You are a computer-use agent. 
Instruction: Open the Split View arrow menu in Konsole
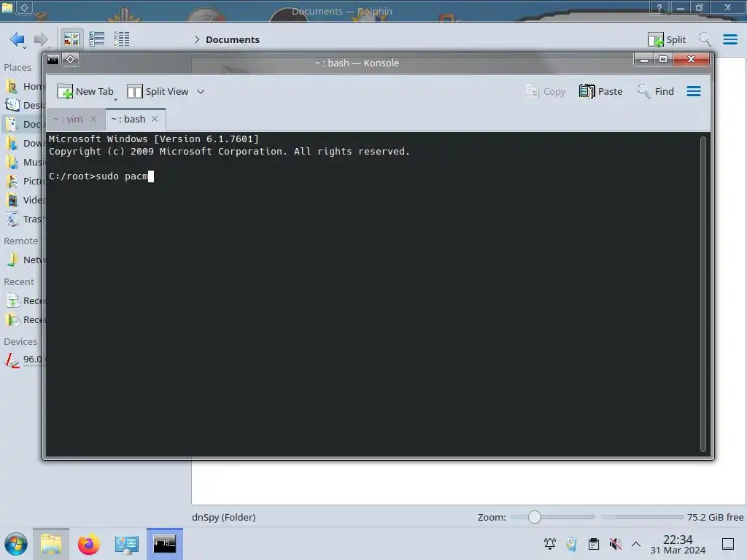point(201,91)
